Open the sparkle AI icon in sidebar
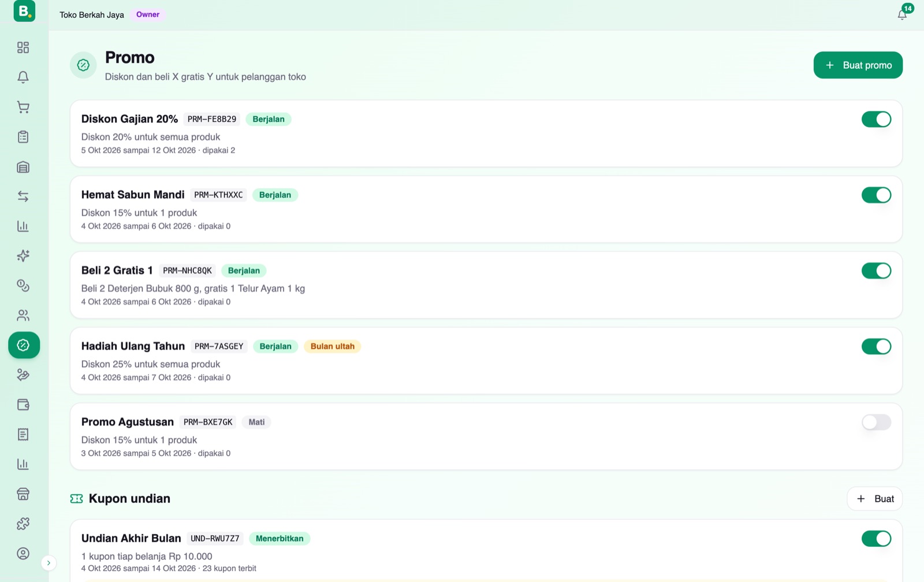Image resolution: width=924 pixels, height=582 pixels. (x=23, y=256)
